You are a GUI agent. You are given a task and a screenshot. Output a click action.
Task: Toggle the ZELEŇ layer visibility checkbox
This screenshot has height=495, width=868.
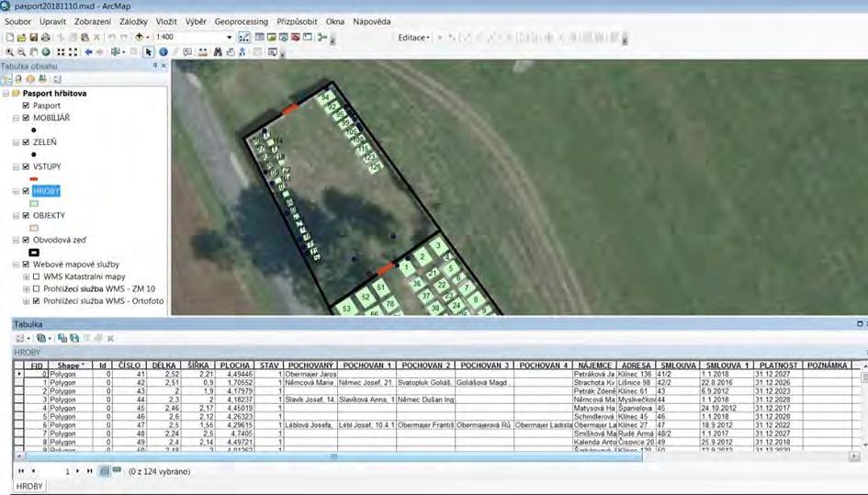26,141
